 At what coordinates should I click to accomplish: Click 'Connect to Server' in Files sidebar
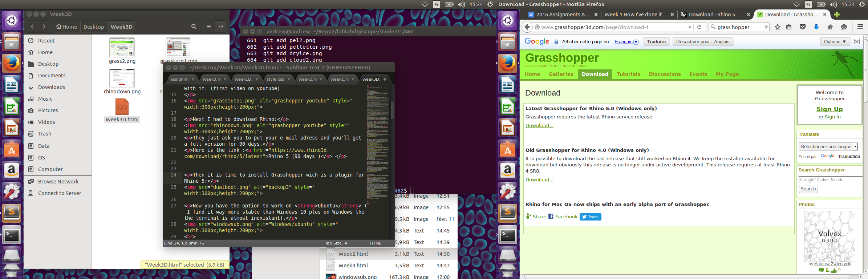(60, 193)
